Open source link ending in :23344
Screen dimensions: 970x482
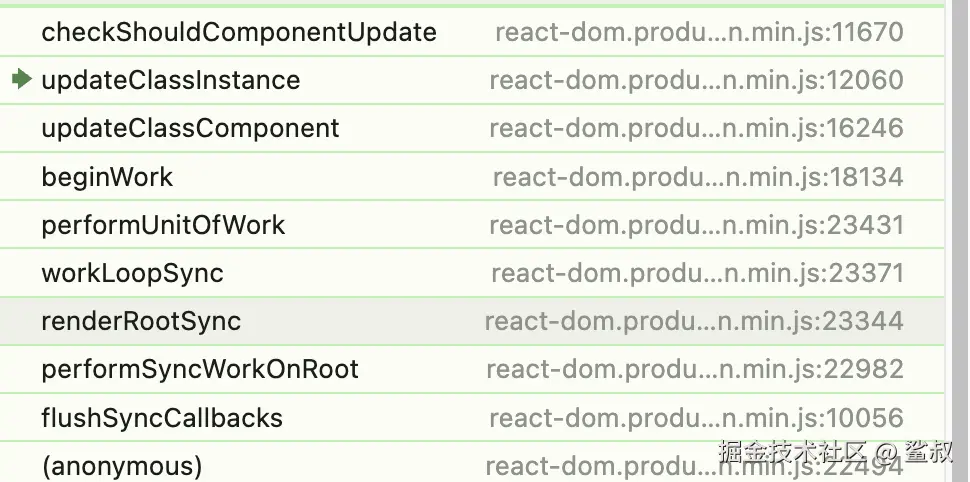[x=694, y=321]
